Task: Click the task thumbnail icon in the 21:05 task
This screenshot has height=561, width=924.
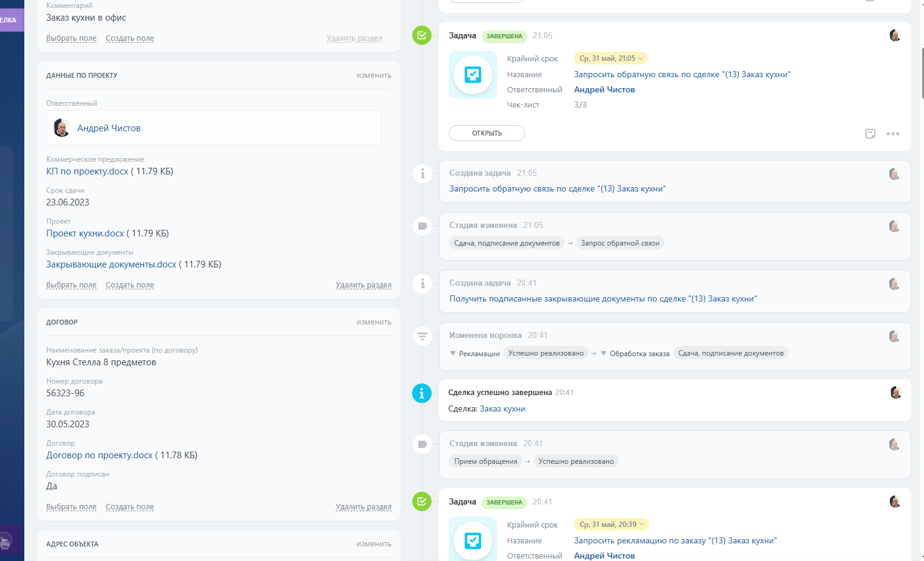Action: click(x=472, y=75)
